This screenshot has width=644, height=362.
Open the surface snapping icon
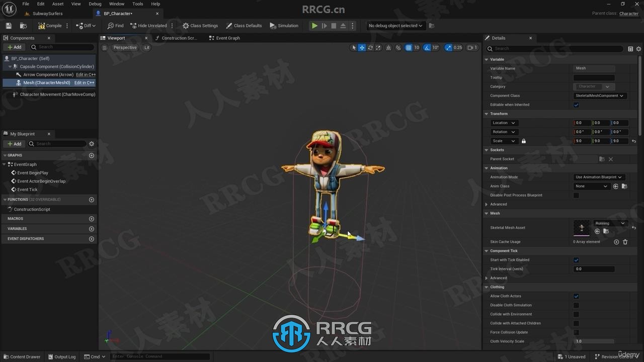coord(398,48)
